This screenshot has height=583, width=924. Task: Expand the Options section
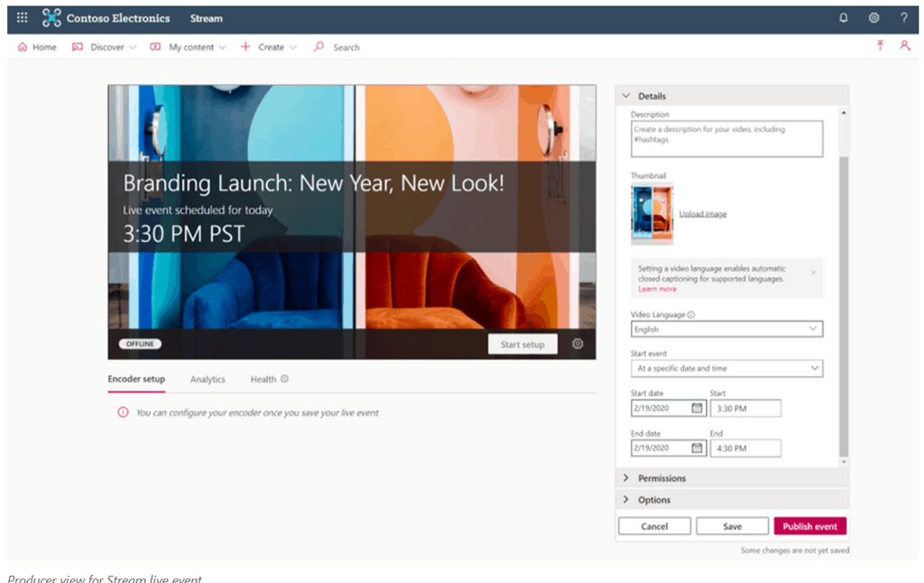(654, 500)
